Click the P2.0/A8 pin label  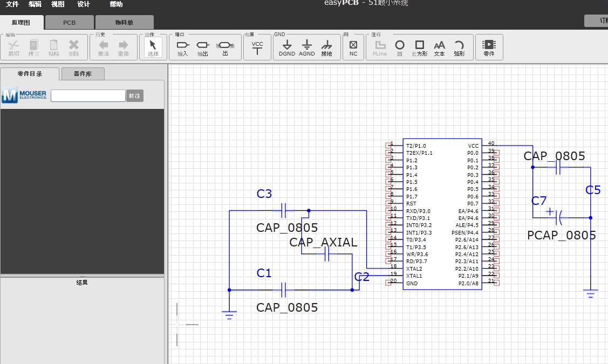(468, 283)
